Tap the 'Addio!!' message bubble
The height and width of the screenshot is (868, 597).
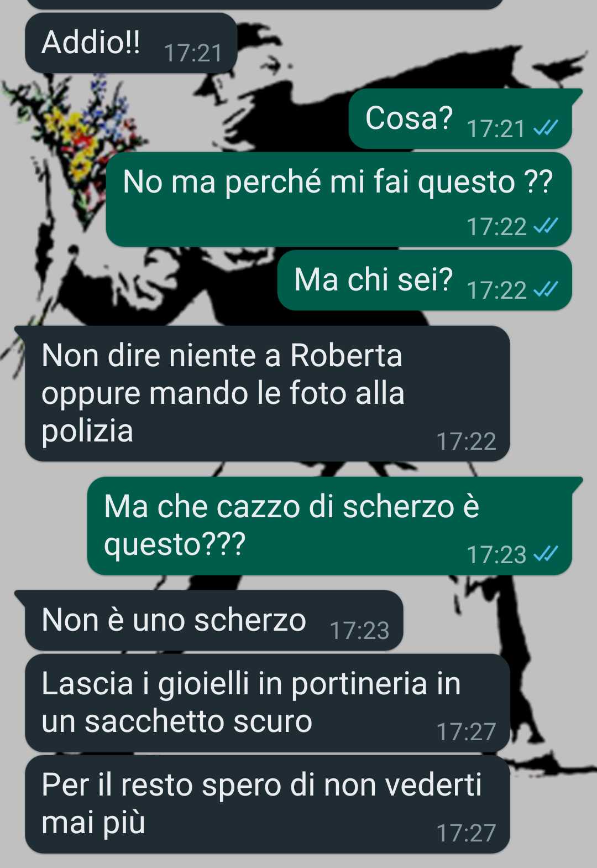(131, 43)
